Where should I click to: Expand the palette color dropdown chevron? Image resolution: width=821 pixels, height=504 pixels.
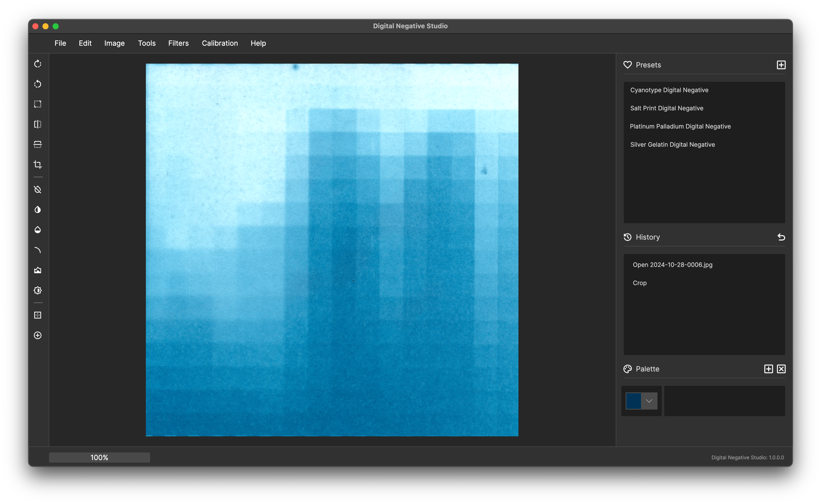coord(649,401)
